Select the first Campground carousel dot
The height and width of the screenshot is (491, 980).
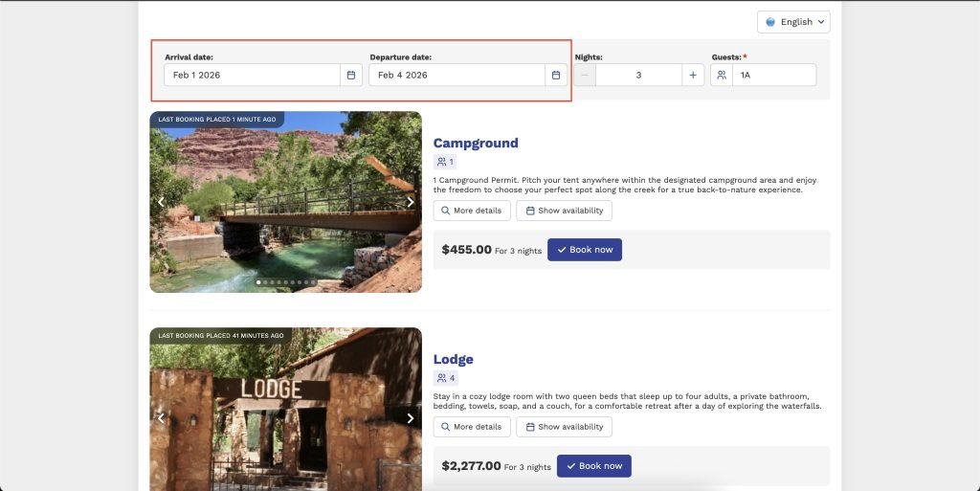[x=258, y=282]
